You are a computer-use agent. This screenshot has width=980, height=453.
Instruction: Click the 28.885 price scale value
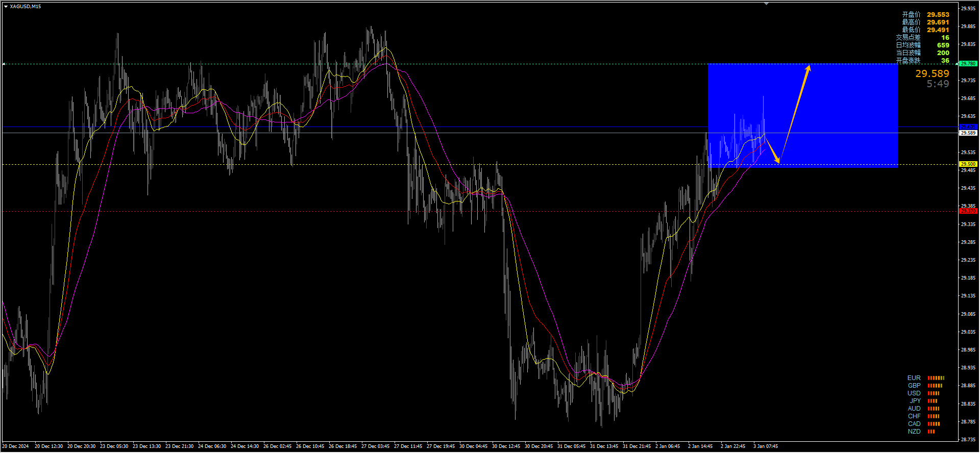click(x=968, y=386)
